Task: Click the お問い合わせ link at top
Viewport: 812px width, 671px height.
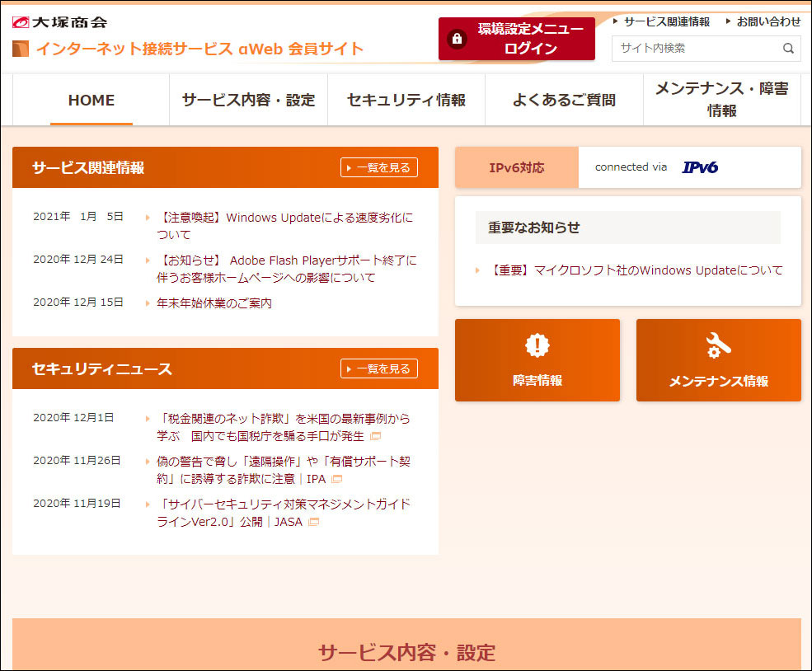Action: (x=767, y=21)
